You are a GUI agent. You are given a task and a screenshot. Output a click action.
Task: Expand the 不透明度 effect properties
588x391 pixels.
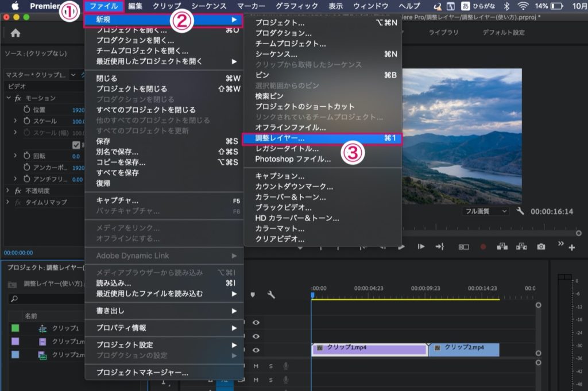(8, 191)
